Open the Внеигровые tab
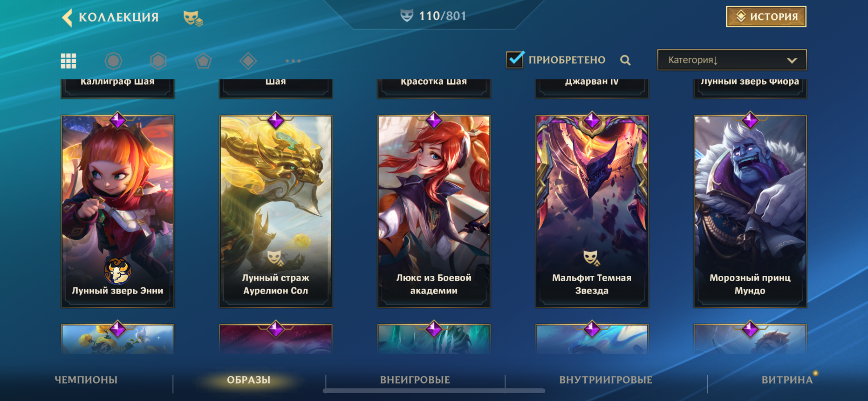Viewport: 868px width, 401px height. click(415, 380)
